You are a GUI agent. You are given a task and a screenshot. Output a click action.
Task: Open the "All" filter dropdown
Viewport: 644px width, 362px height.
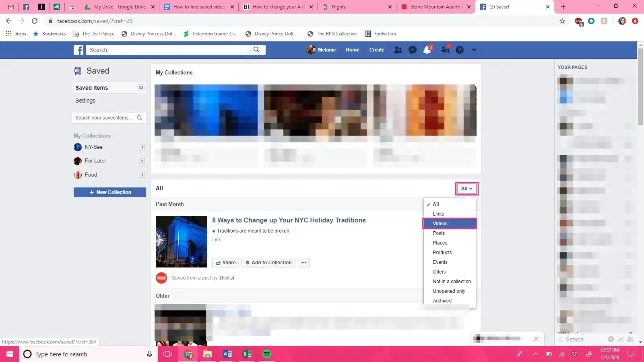click(x=466, y=188)
